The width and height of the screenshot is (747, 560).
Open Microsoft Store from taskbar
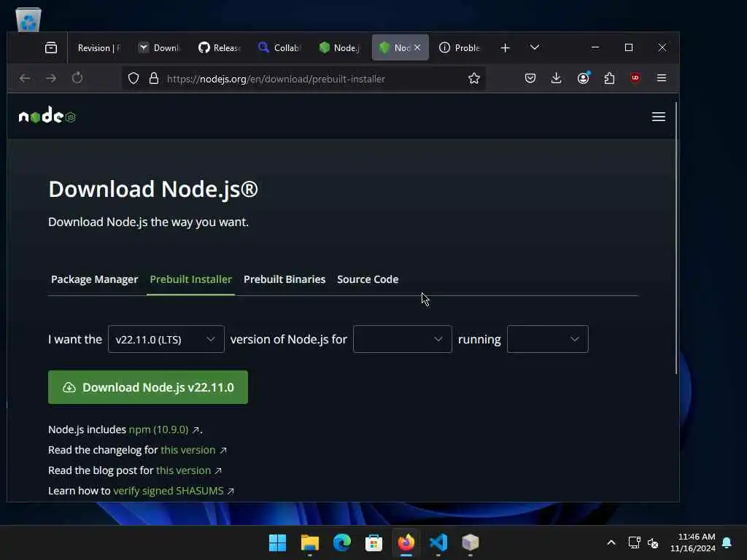(373, 542)
